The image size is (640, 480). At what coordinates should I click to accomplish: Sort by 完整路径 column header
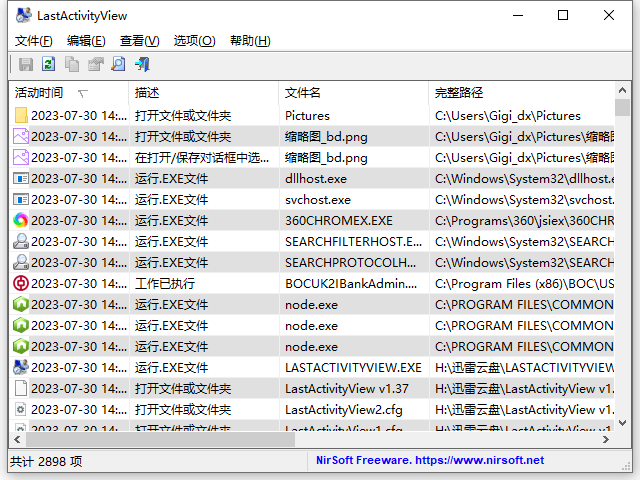521,93
